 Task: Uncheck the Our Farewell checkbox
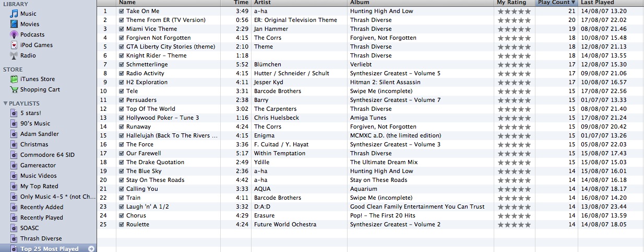click(121, 153)
